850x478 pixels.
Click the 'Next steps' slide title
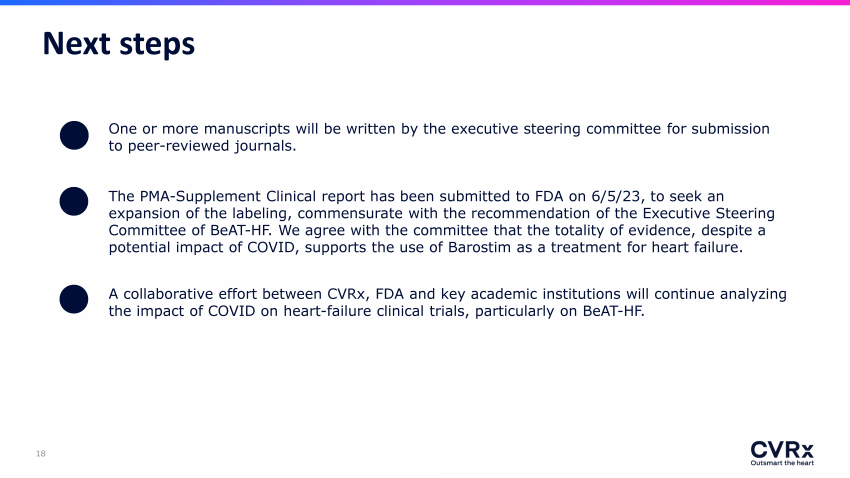(x=119, y=44)
